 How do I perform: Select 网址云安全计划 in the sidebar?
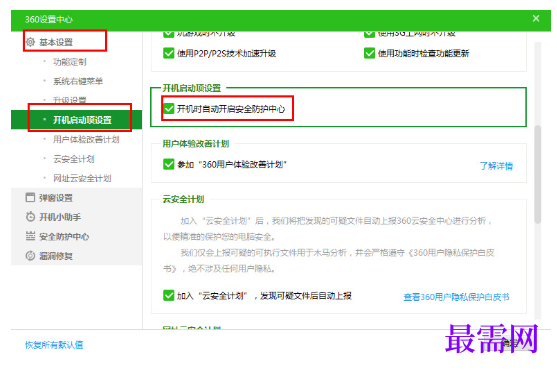point(82,178)
